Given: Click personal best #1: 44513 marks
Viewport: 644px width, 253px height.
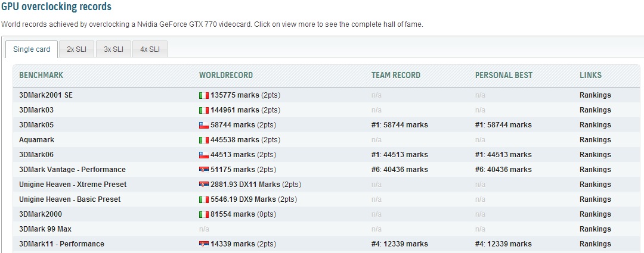Looking at the screenshot, I should tap(503, 155).
